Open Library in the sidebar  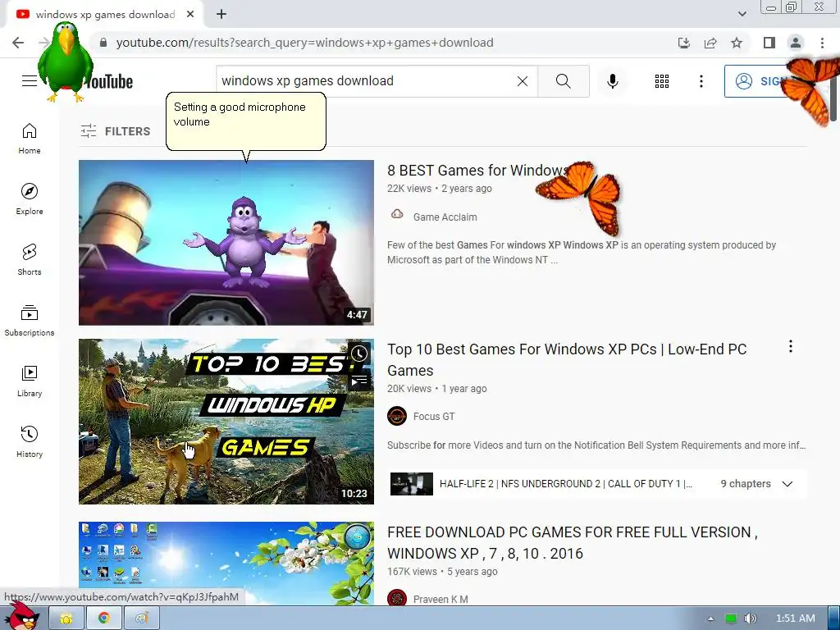tap(30, 381)
